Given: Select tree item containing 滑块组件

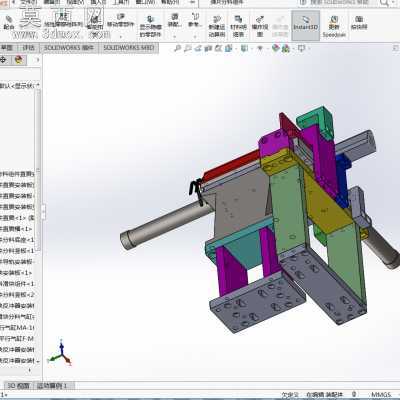Looking at the screenshot, I should 17,284.
